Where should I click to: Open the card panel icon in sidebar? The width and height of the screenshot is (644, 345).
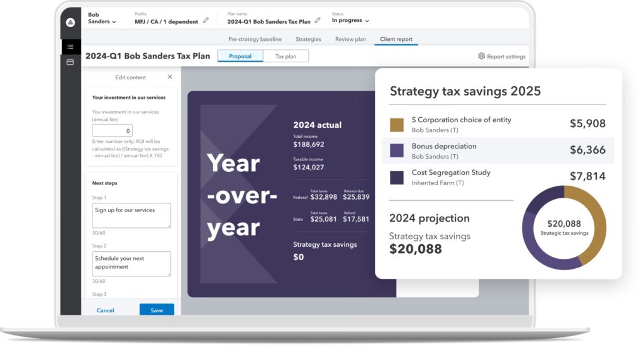coord(70,62)
